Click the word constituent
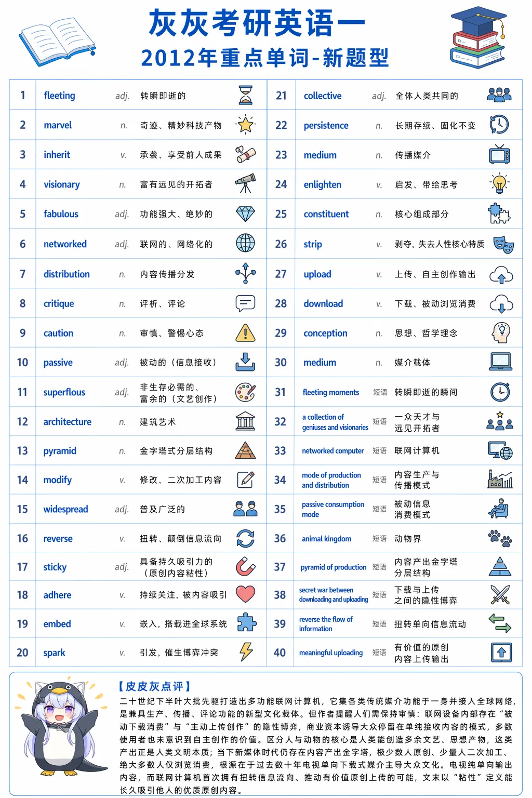Image resolution: width=532 pixels, height=798 pixels. click(x=326, y=214)
